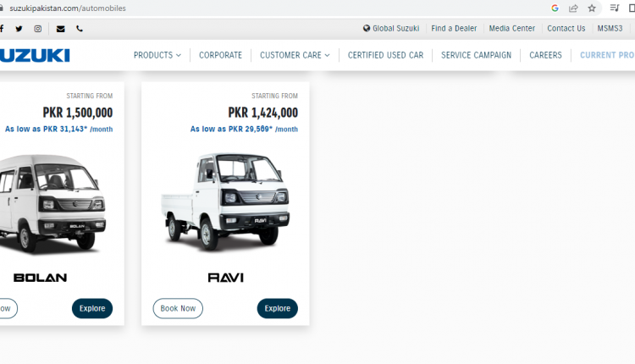The height and width of the screenshot is (364, 635).
Task: Click the PKR 31,143 monthly installment text
Action: [x=58, y=130]
